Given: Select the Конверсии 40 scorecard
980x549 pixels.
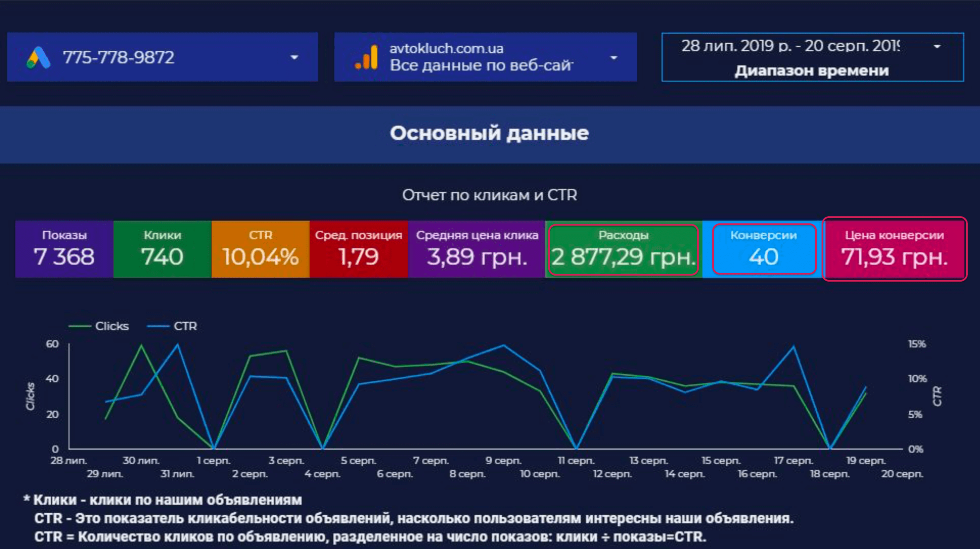Looking at the screenshot, I should pos(764,249).
